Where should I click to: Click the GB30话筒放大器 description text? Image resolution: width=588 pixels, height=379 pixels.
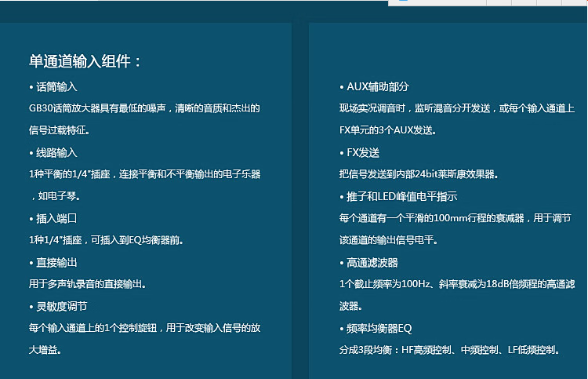(x=143, y=108)
